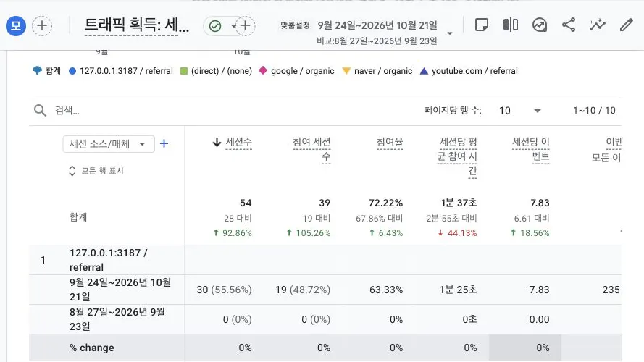Viewport: 644px width, 362px height.
Task: Click the 0.00 events per session cell
Action: coord(539,319)
